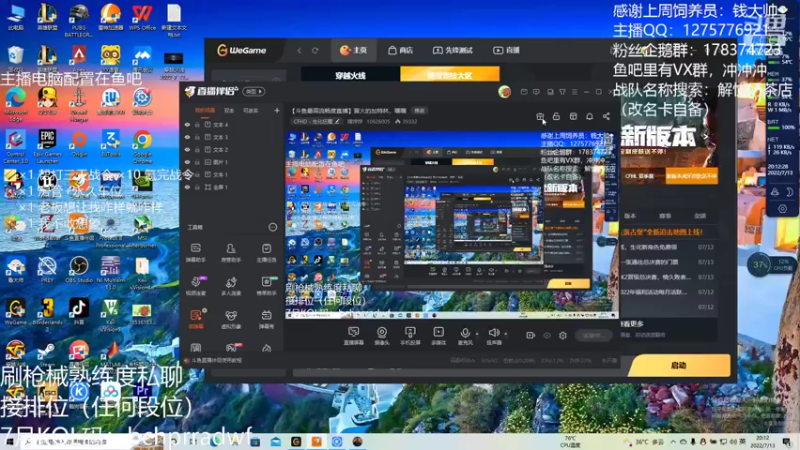Click the yellow 启动 launch button in WeGame
800x450 pixels.
(x=679, y=365)
